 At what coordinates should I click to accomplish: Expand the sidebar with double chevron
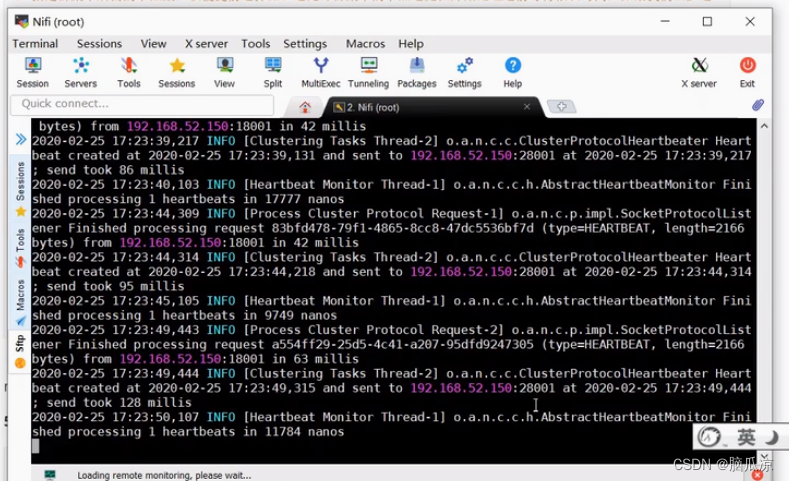(x=21, y=139)
